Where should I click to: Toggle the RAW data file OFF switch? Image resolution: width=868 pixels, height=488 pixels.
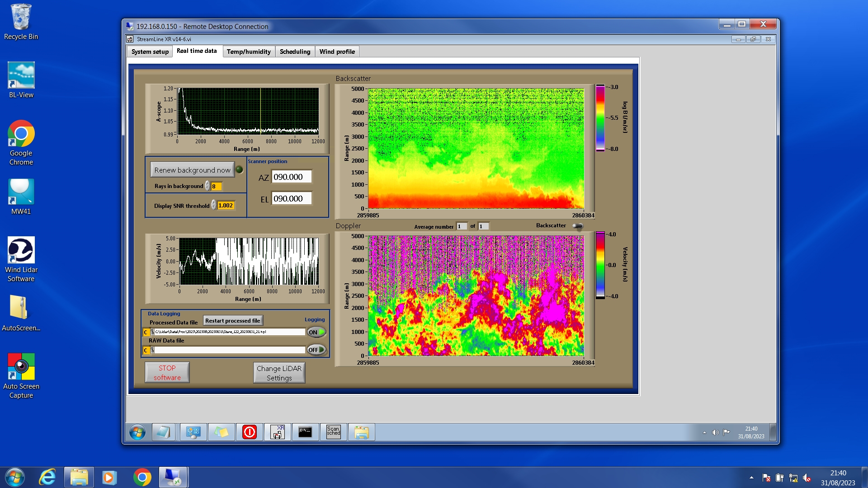point(316,350)
